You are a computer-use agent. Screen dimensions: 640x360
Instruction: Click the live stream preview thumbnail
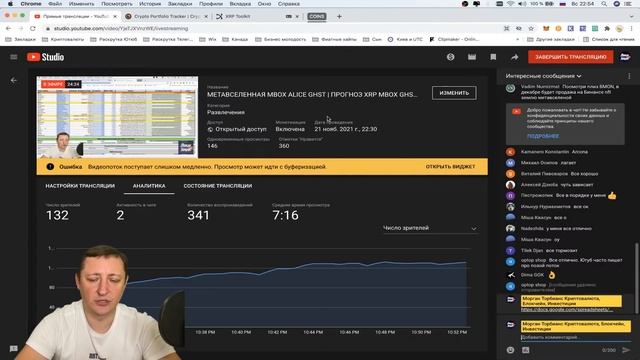(x=117, y=117)
